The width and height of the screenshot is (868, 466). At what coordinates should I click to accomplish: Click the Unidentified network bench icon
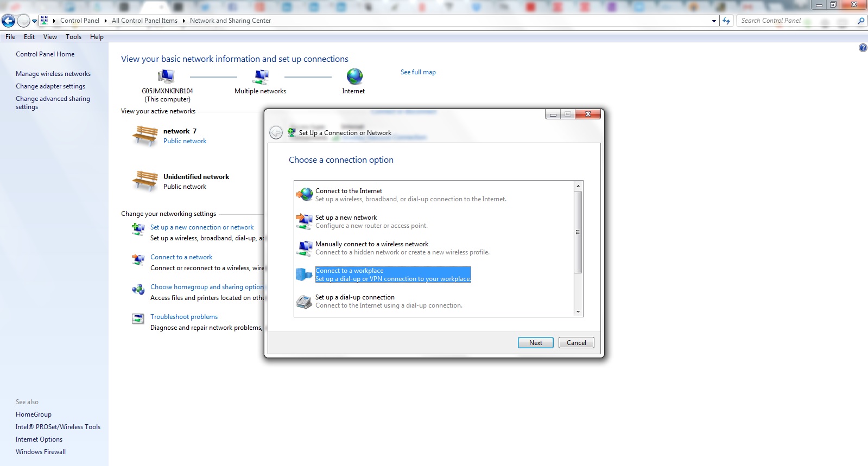pyautogui.click(x=145, y=181)
